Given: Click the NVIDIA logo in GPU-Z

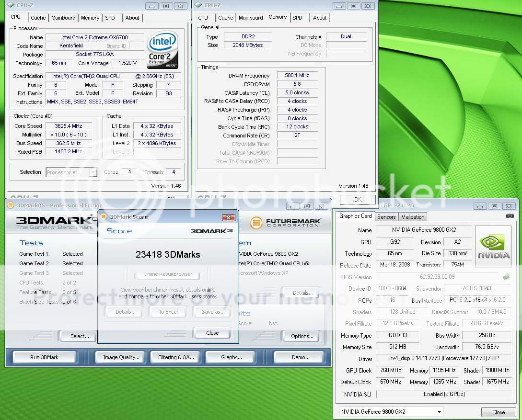Looking at the screenshot, I should click(493, 247).
